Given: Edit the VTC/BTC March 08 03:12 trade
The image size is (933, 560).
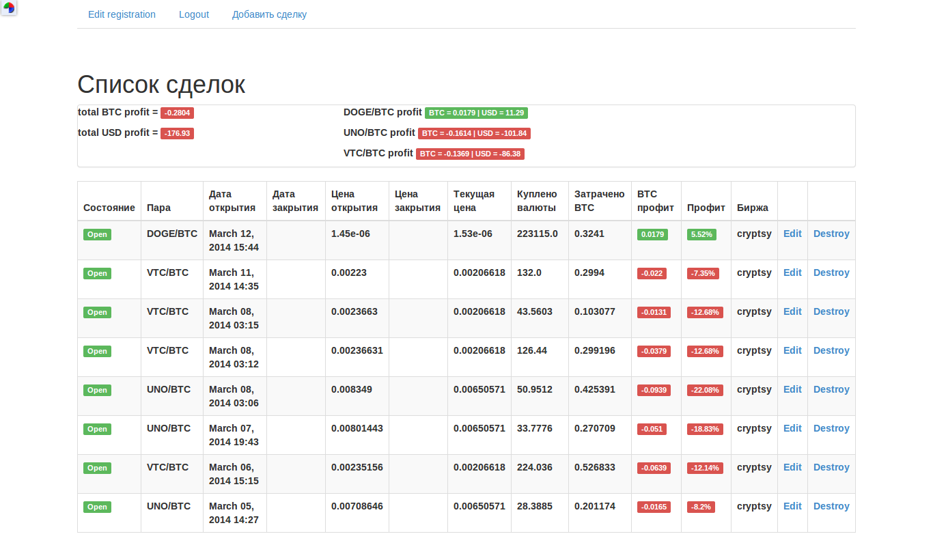Looking at the screenshot, I should [x=792, y=350].
